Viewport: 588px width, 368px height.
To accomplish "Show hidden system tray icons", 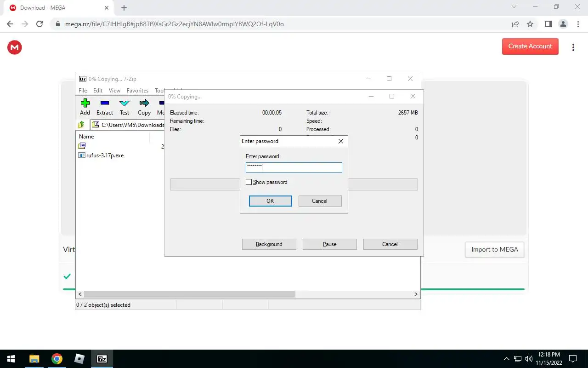I will coord(507,359).
